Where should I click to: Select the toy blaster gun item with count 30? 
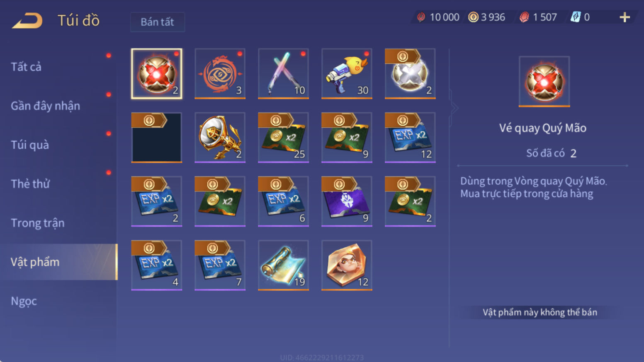click(x=347, y=74)
